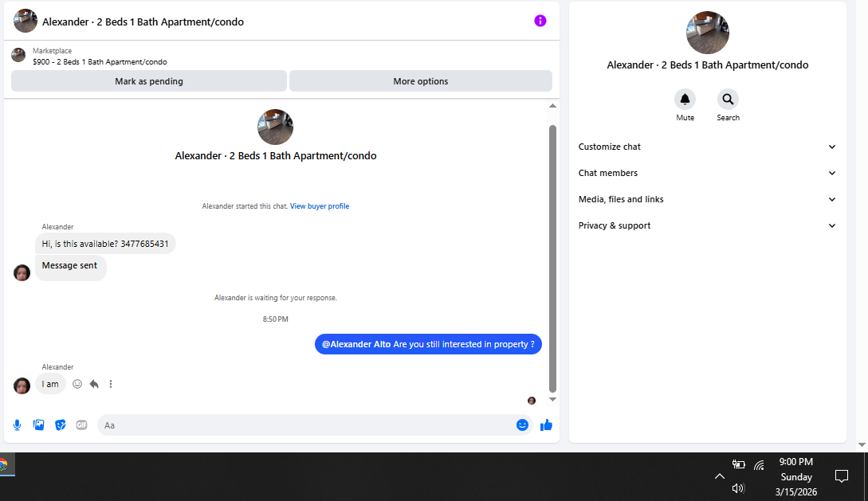
Task: Send a thumbs-up like
Action: [x=546, y=425]
